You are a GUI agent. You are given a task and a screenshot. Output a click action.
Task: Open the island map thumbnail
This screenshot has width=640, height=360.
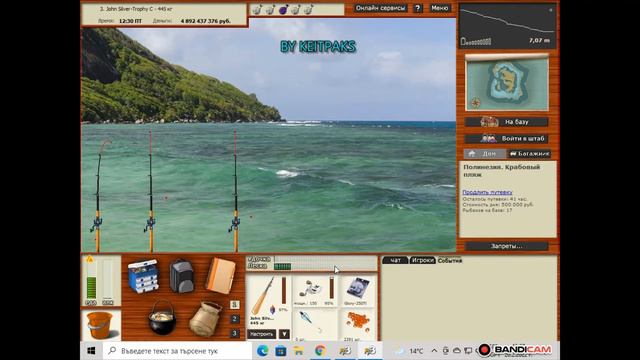pos(507,83)
